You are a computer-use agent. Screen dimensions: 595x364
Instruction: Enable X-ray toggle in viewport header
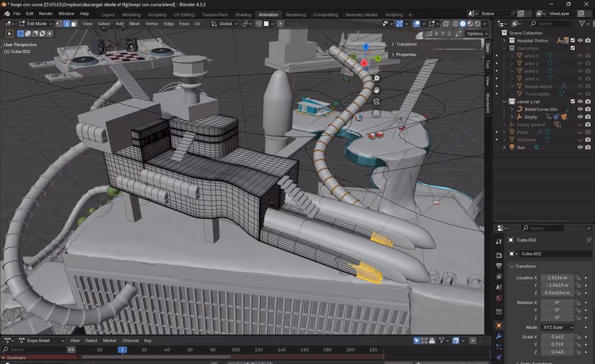446,24
